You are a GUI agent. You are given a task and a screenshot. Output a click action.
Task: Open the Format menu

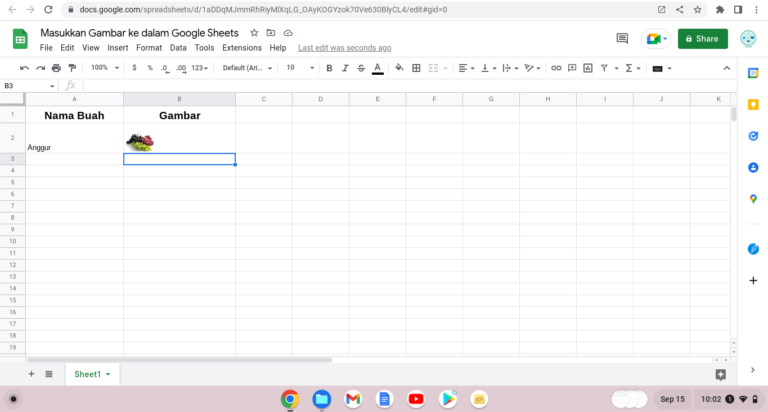[149, 48]
